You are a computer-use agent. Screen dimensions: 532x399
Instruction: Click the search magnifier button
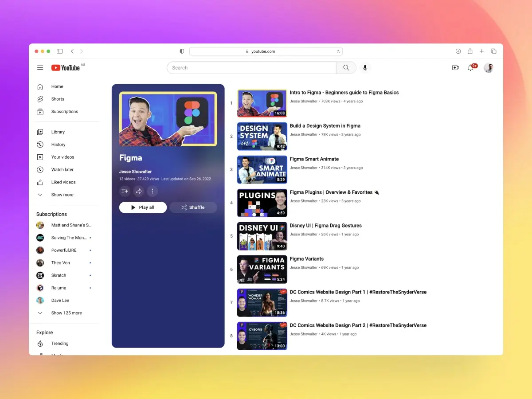[x=346, y=68]
